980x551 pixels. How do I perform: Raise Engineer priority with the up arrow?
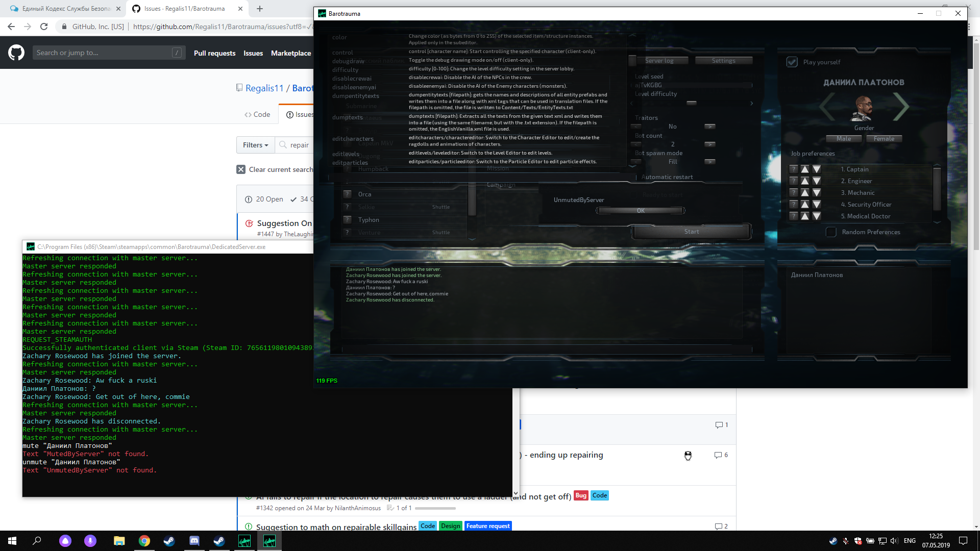tap(805, 181)
